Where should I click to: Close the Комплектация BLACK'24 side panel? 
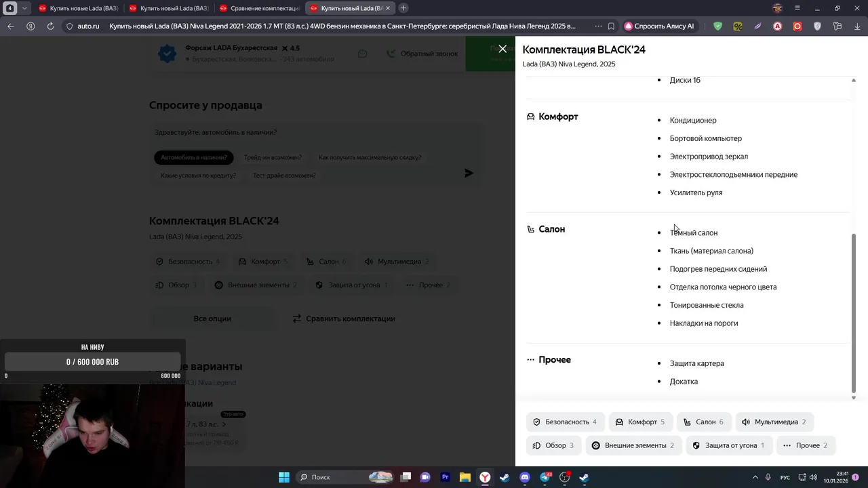502,49
